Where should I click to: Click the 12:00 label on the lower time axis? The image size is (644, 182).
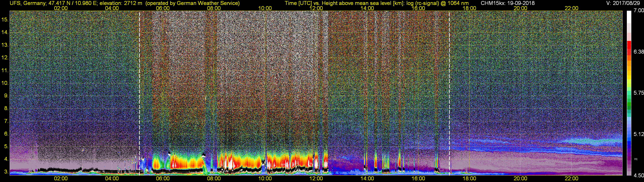(316, 179)
